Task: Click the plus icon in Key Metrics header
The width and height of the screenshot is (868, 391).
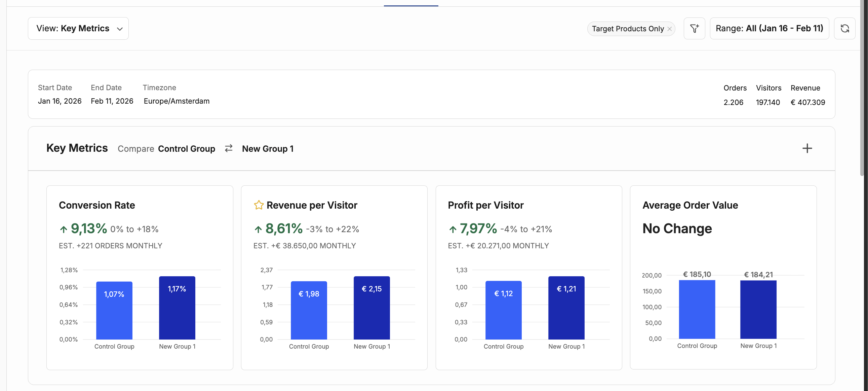Action: [x=807, y=148]
